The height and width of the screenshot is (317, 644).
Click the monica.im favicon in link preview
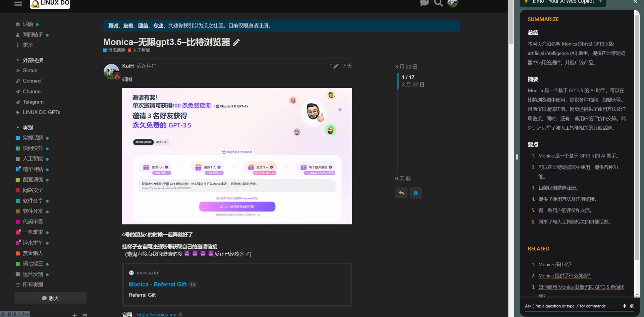tap(131, 273)
